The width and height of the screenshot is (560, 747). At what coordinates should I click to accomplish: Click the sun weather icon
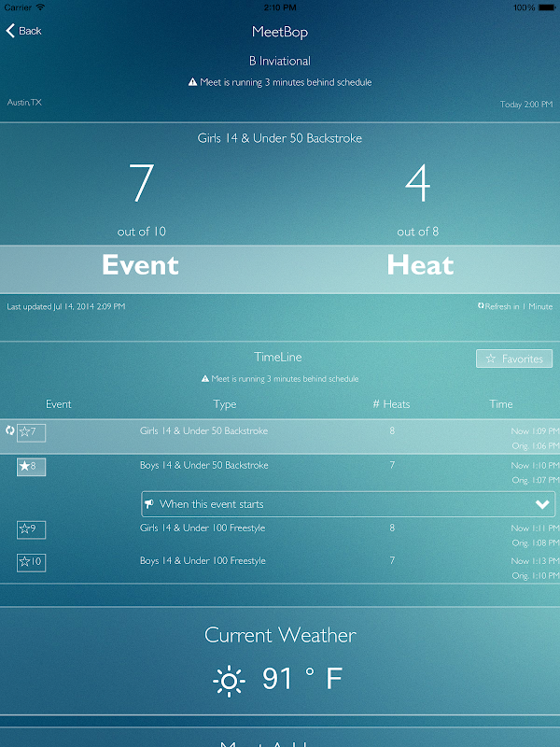pyautogui.click(x=229, y=681)
